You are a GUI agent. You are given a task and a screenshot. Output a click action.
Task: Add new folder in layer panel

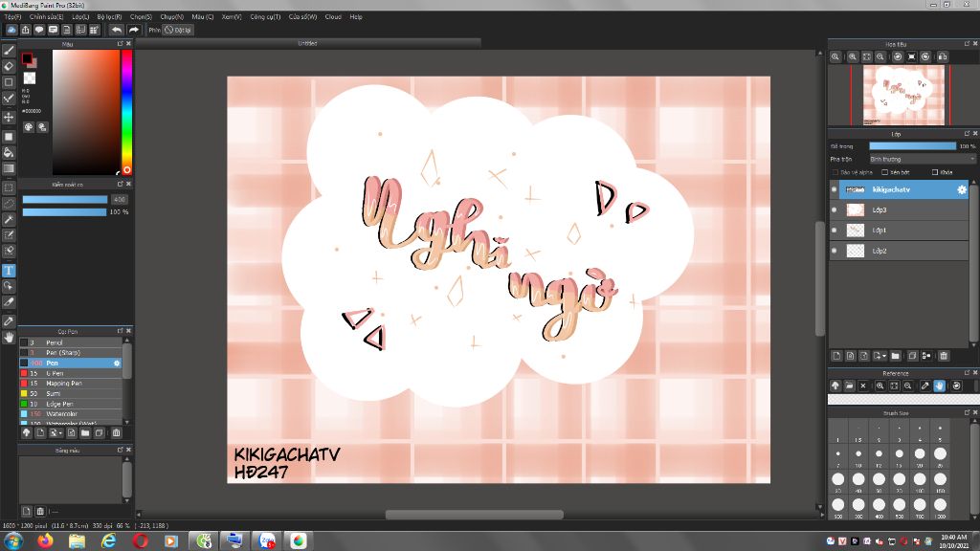pos(896,356)
